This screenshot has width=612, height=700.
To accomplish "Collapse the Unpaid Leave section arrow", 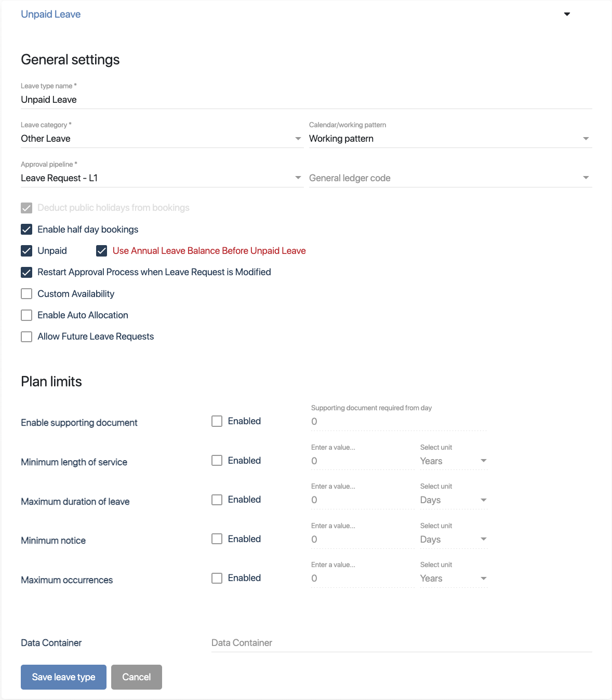I will [567, 14].
